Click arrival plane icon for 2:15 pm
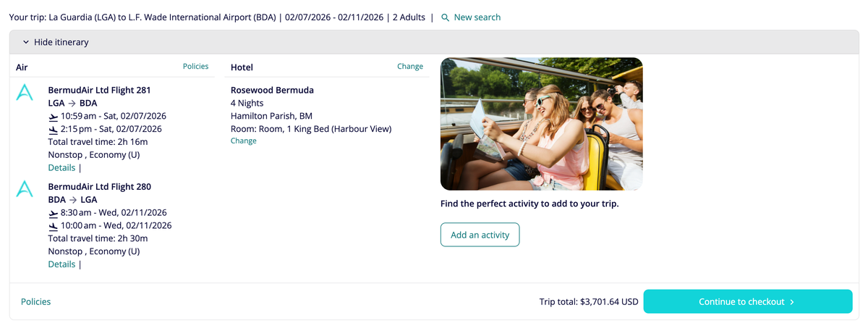The height and width of the screenshot is (326, 868). 53,130
